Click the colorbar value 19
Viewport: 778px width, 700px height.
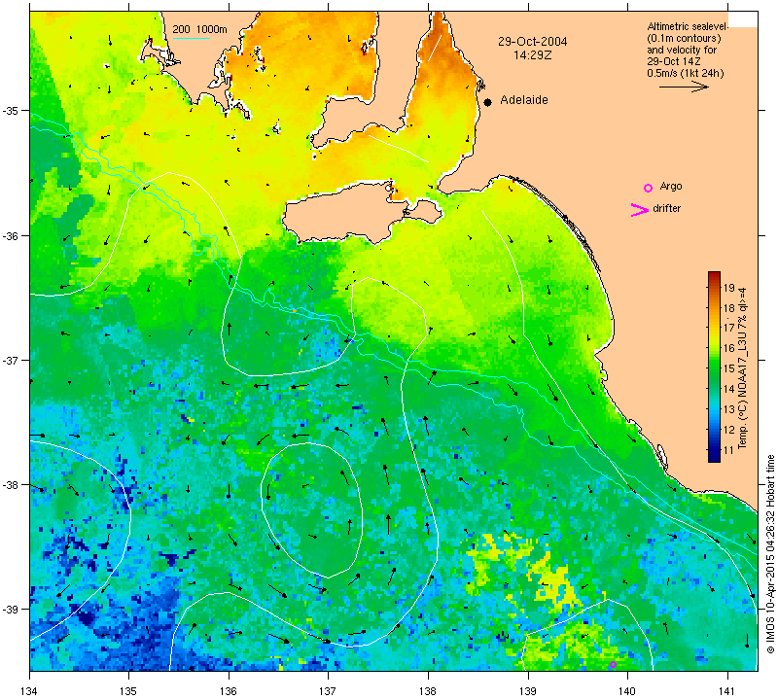(x=728, y=287)
